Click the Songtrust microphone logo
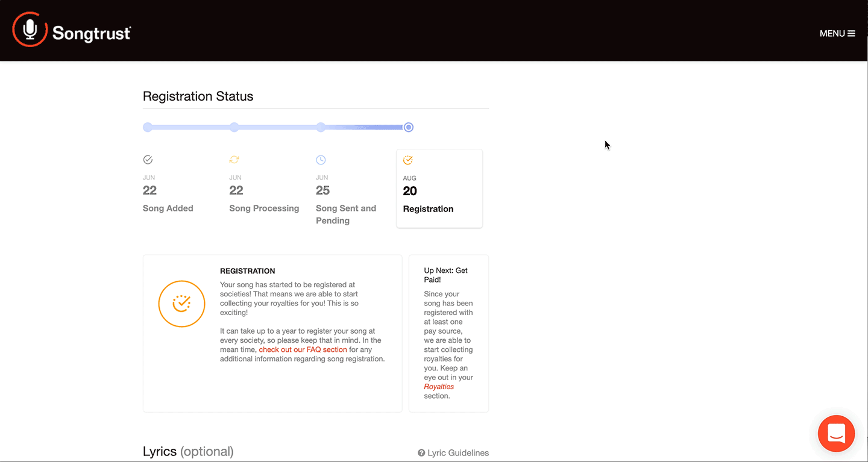 [x=30, y=30]
